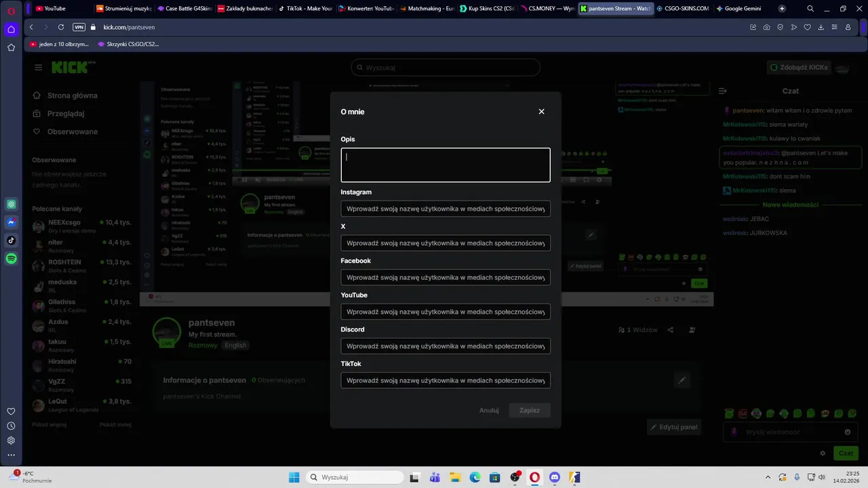
Task: Toggle Kick hamburger sidebar menu
Action: [x=38, y=67]
